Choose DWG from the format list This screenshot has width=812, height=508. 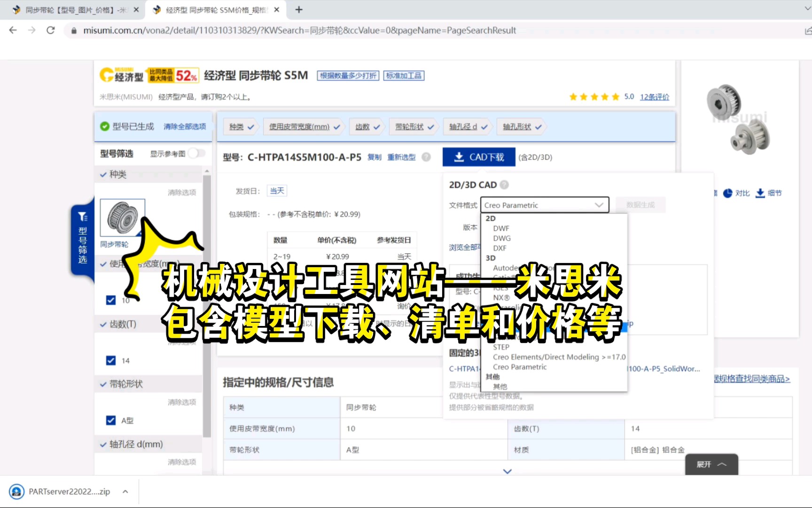502,238
